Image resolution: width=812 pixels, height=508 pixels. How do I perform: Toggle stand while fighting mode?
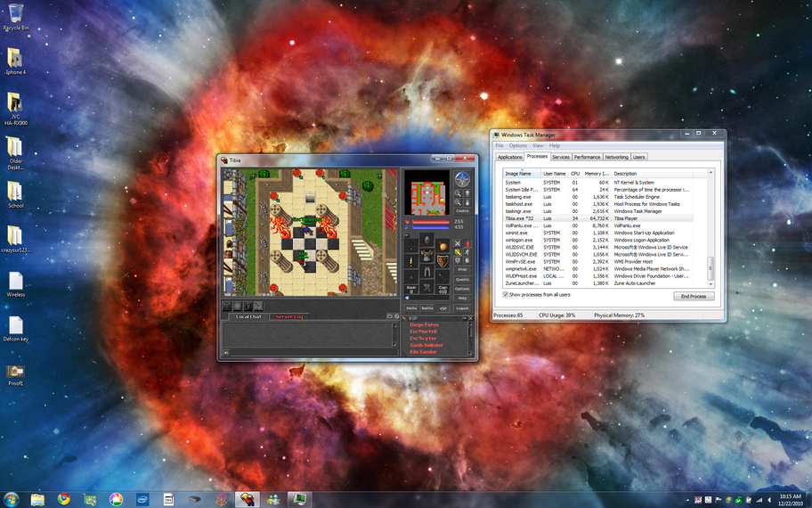[x=467, y=243]
